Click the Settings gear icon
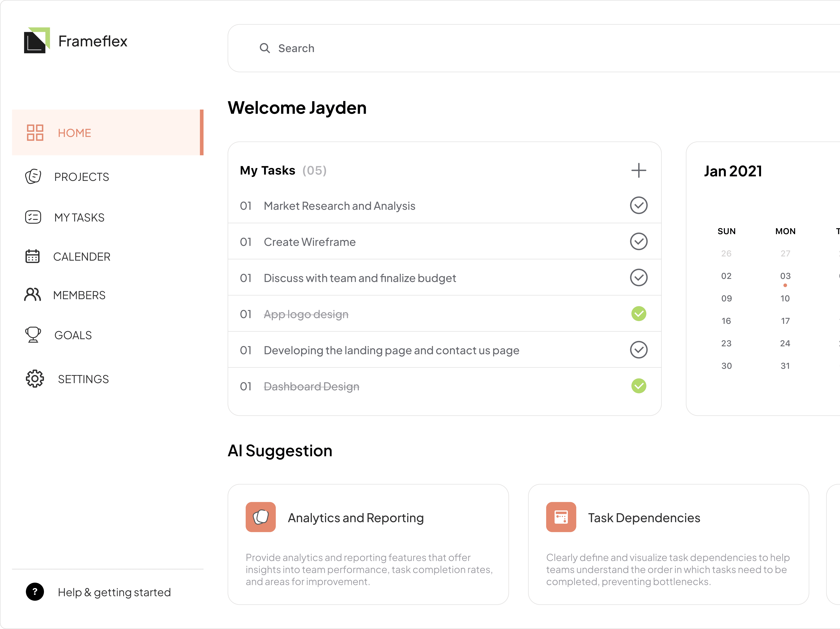 (x=35, y=378)
